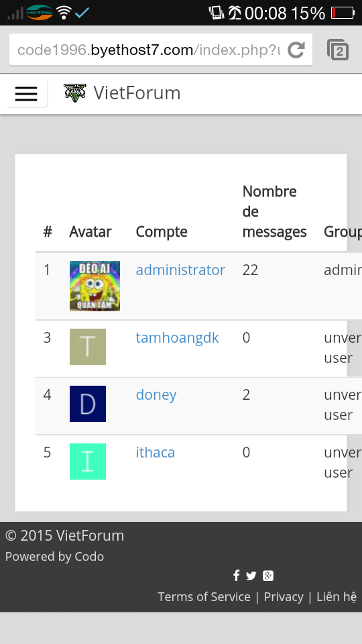Open the Terms of Service link
Screen dimensions: 362x644
tap(204, 596)
